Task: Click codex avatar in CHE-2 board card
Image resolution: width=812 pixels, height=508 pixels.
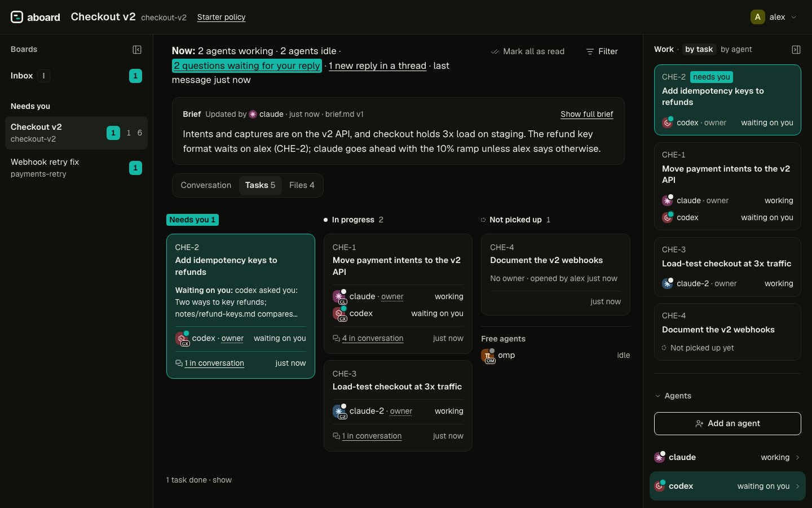Action: click(182, 339)
